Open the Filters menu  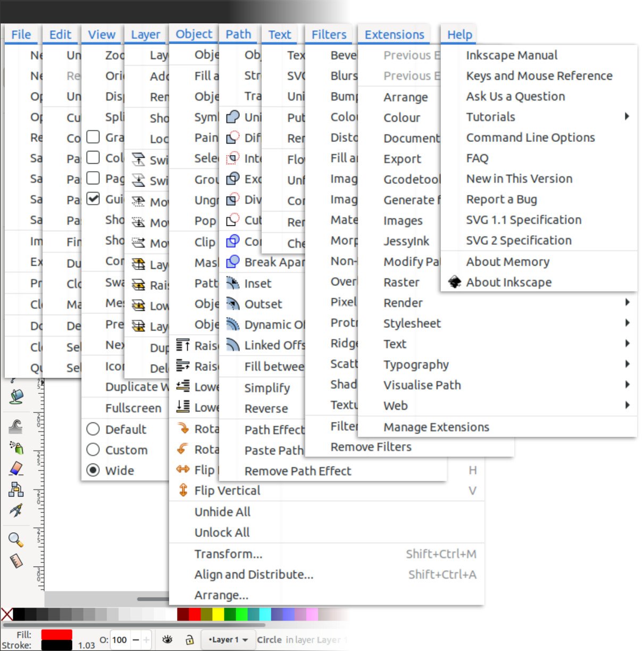pos(329,35)
